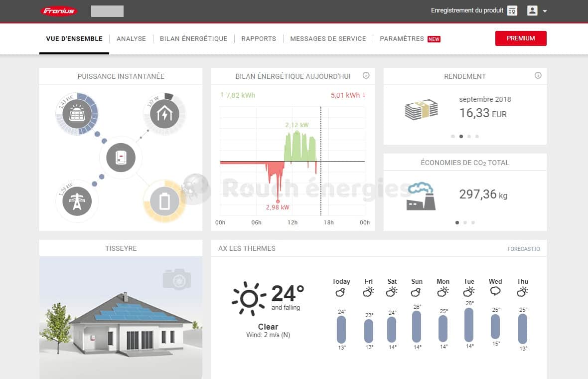The width and height of the screenshot is (588, 379).
Task: Show info for Bilan Énergétique Aujourd'hui
Action: tap(366, 76)
